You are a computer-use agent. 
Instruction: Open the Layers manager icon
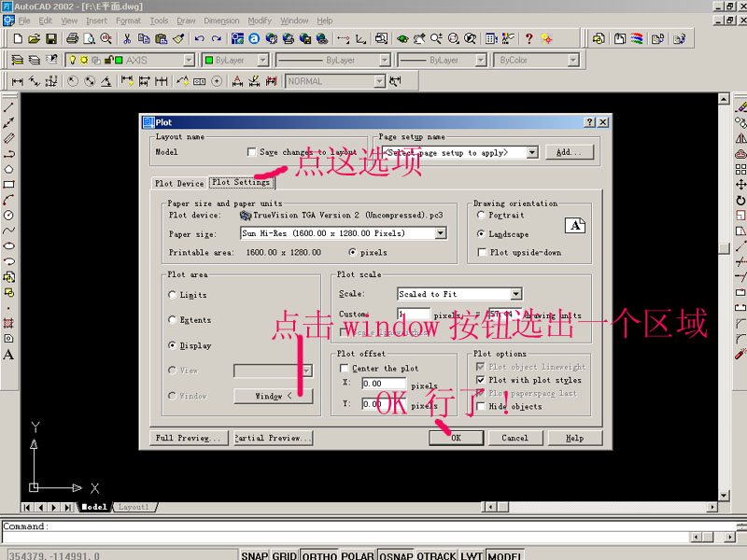pyautogui.click(x=18, y=60)
